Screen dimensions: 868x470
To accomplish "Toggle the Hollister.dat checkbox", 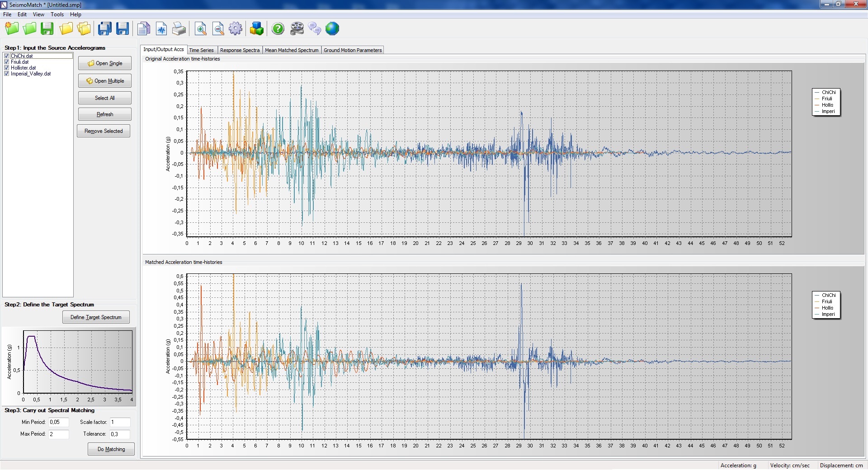I will [7, 68].
